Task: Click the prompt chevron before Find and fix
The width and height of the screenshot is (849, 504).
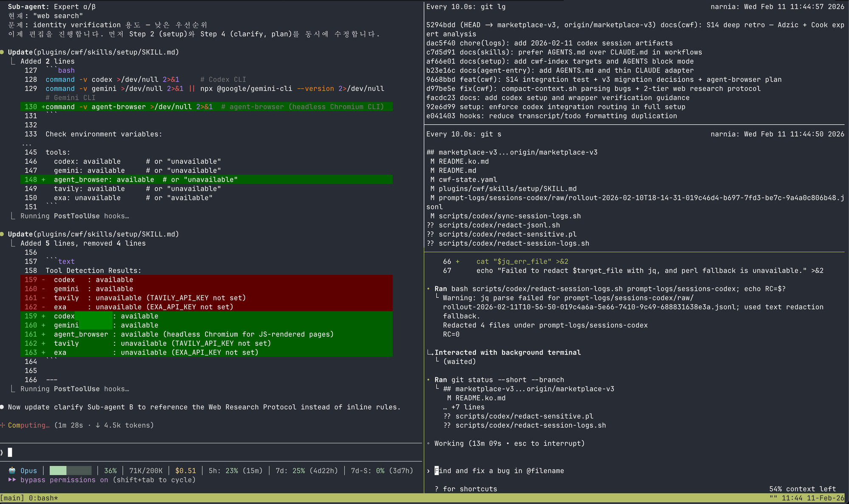Action: pyautogui.click(x=428, y=471)
